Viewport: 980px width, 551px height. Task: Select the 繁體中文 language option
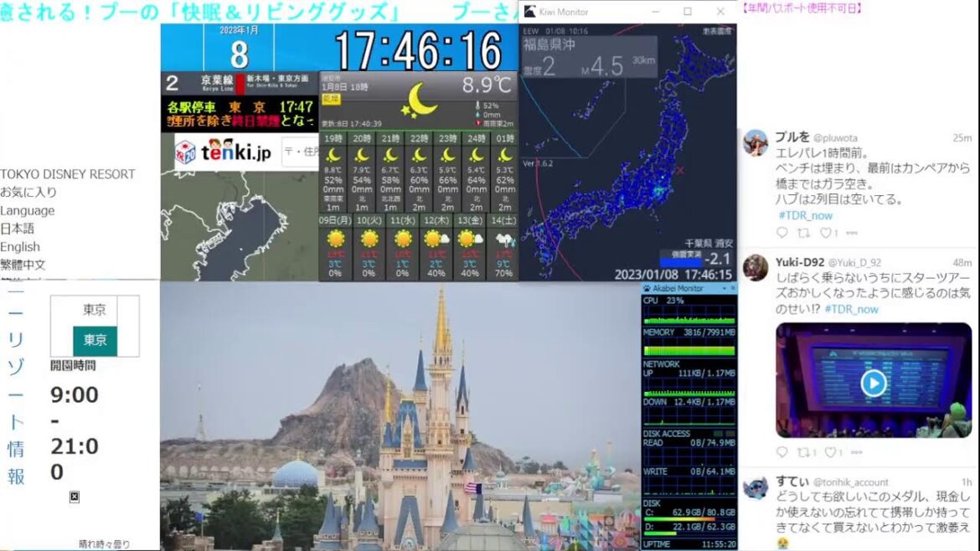tap(24, 265)
